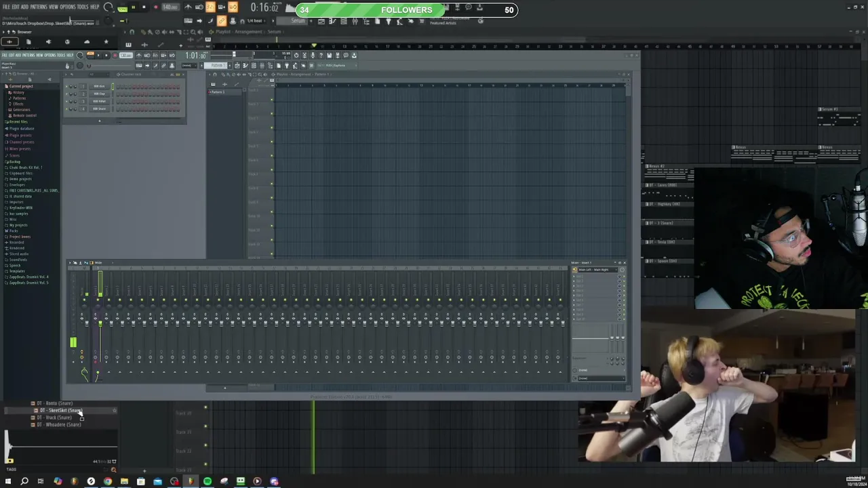Open the FILE menu in the outer FL Studio window

pos(6,7)
